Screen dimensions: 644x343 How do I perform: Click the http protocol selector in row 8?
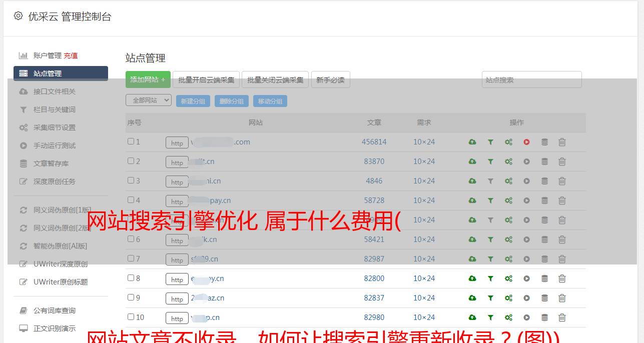pyautogui.click(x=177, y=279)
